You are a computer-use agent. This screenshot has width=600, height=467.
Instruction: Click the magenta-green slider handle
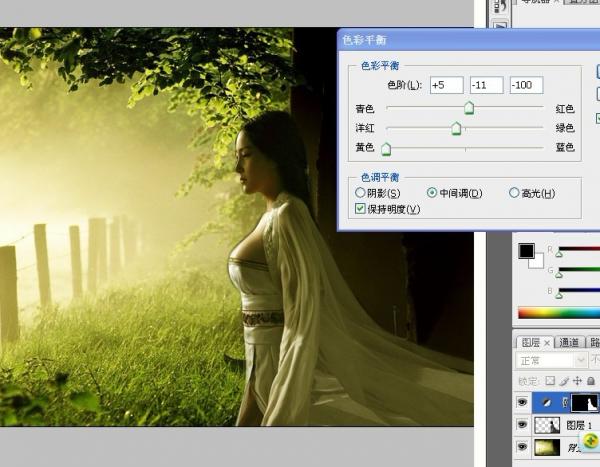(457, 128)
